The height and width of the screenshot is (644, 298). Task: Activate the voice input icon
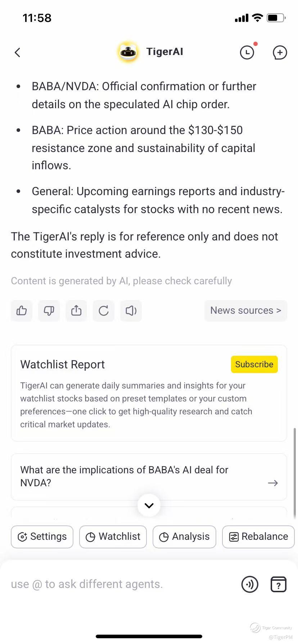(250, 584)
